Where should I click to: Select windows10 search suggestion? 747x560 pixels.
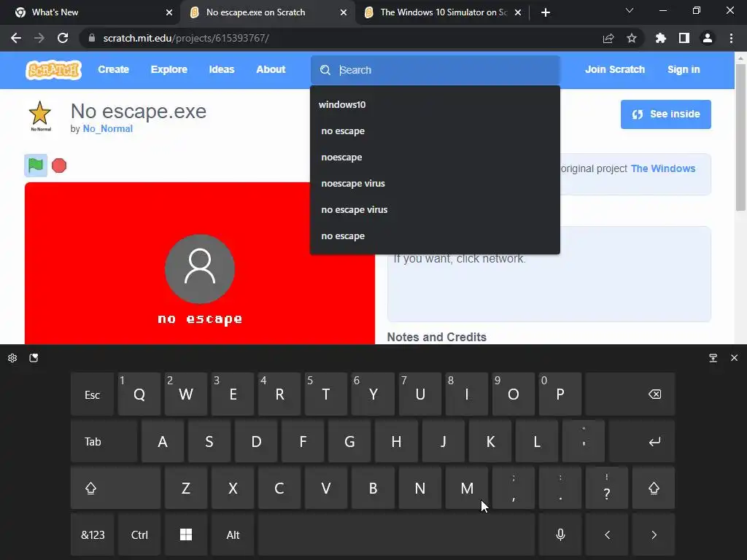tap(435, 104)
